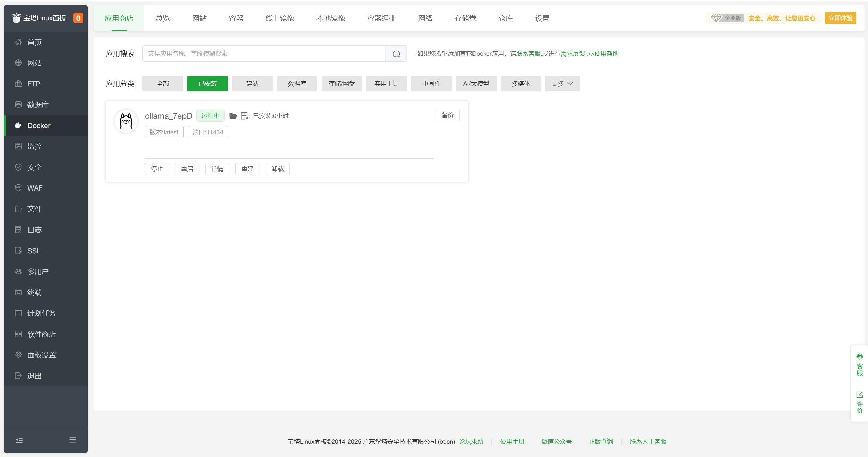This screenshot has width=868, height=457.
Task: Filter apps by AI/大模型 category
Action: pyautogui.click(x=476, y=84)
